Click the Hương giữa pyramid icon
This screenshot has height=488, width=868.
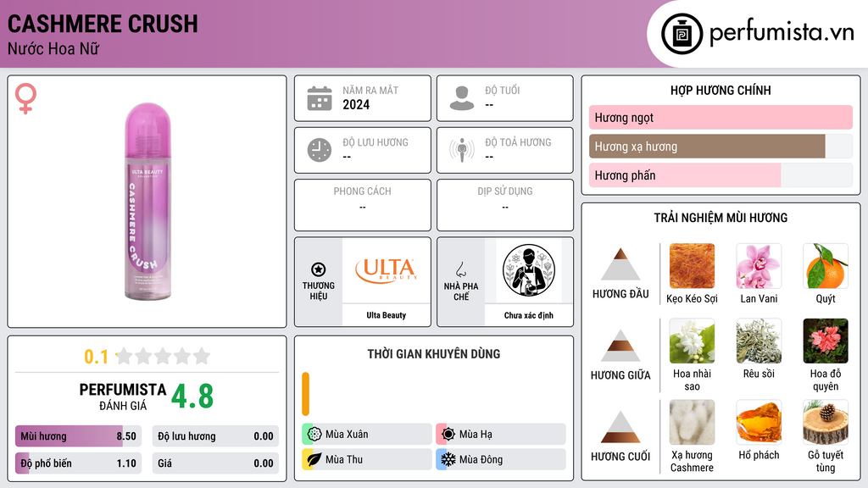pos(620,346)
